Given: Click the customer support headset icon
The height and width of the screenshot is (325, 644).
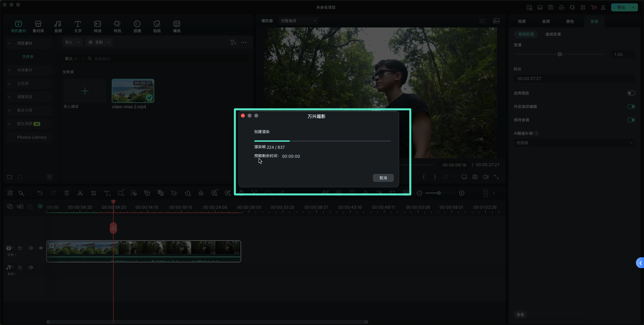Looking at the screenshot, I should [x=572, y=7].
